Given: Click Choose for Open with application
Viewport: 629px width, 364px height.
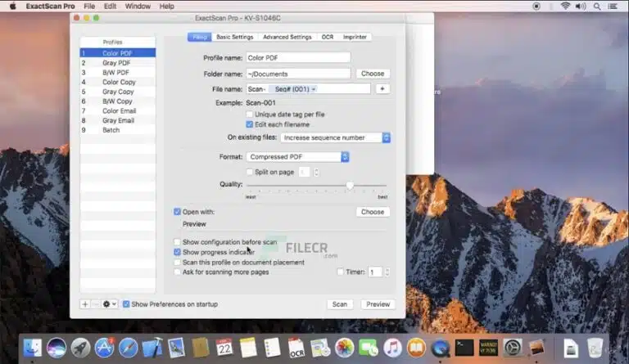Looking at the screenshot, I should [373, 212].
